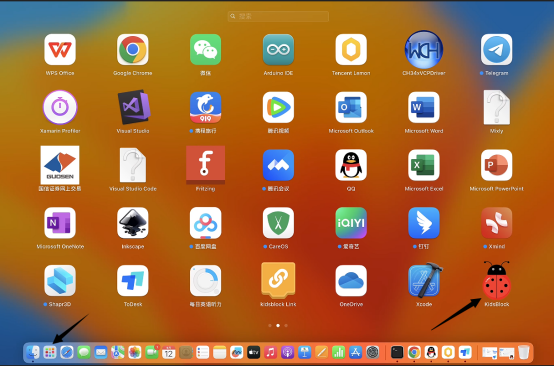The image size is (554, 366).
Task: Launch kidsblock Link
Action: 278,281
